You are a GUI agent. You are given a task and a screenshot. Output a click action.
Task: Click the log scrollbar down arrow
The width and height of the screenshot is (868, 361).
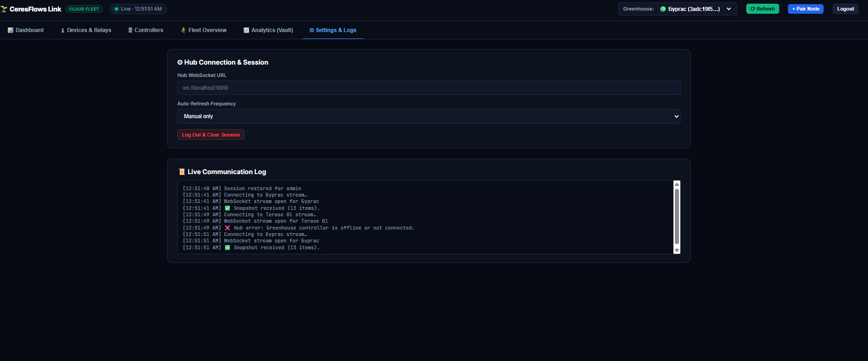[677, 251]
